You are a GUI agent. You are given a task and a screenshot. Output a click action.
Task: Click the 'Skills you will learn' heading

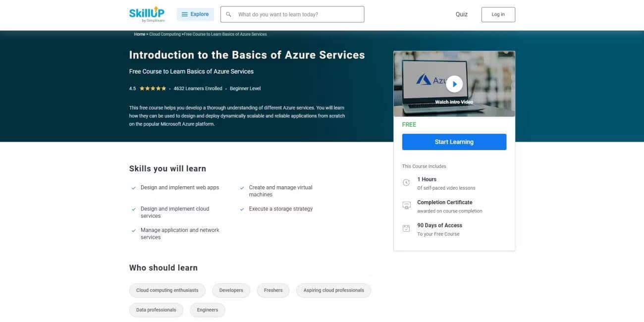[167, 168]
